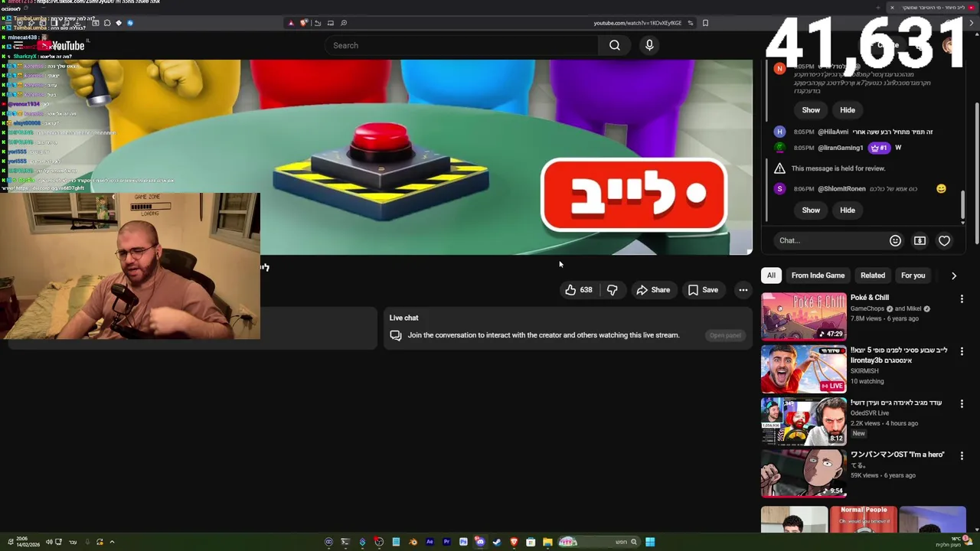Click the @ShlomitRonen avatar in chat
Viewport: 980px width, 551px height.
779,189
